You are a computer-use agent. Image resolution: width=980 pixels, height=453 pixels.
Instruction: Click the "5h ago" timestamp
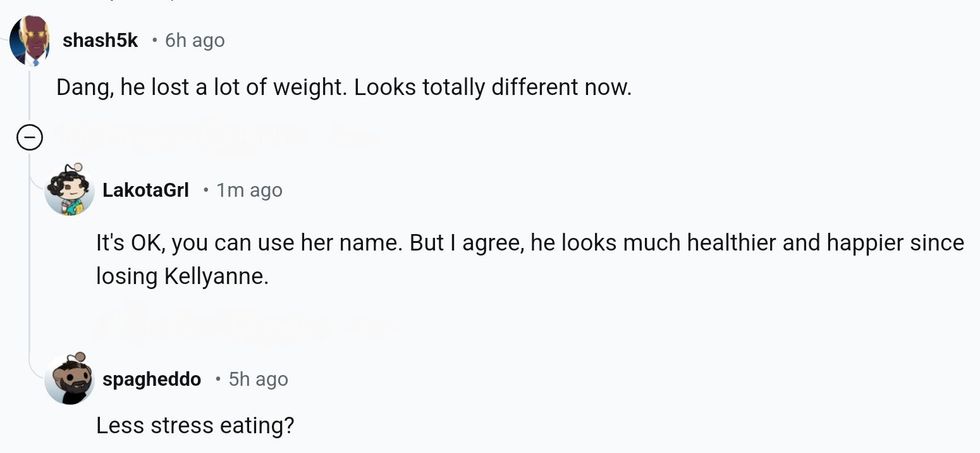[258, 379]
